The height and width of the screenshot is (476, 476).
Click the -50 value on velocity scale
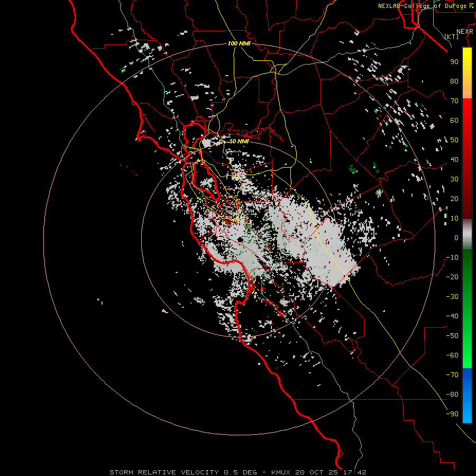pyautogui.click(x=452, y=336)
